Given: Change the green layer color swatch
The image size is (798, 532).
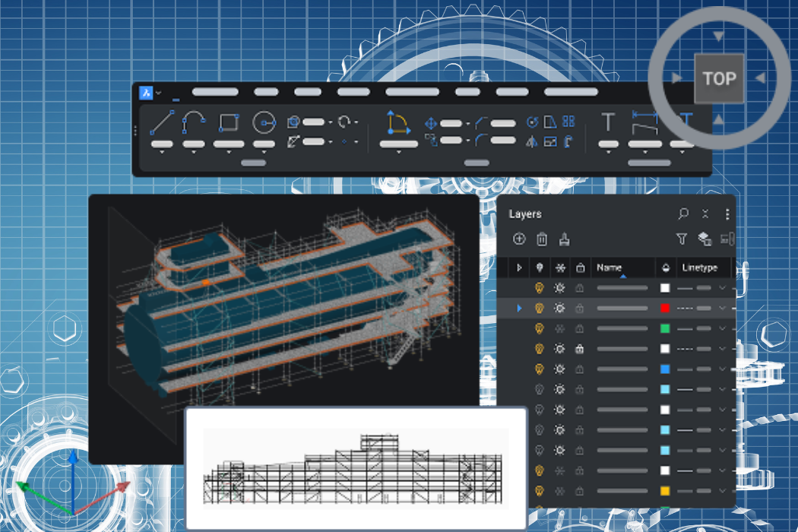Looking at the screenshot, I should (665, 328).
